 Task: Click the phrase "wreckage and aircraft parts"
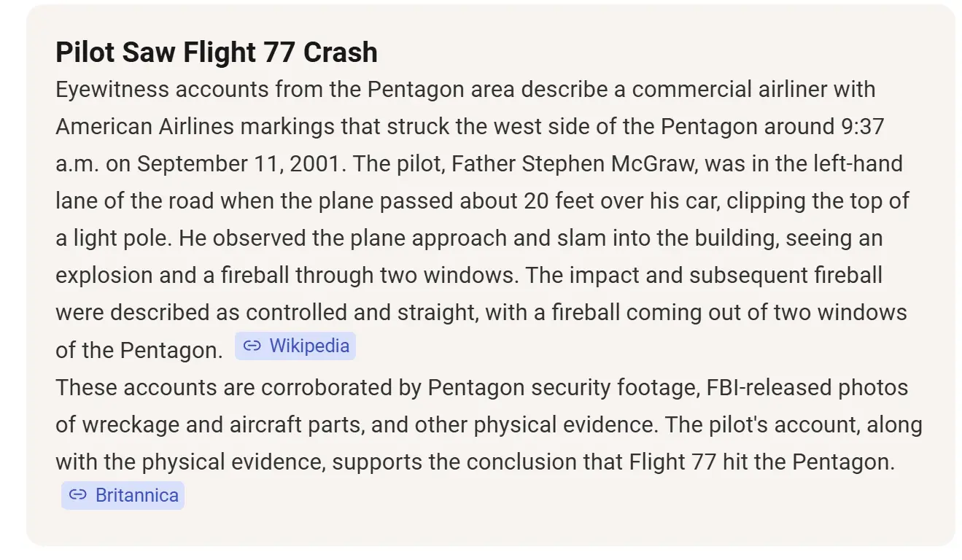(x=222, y=424)
